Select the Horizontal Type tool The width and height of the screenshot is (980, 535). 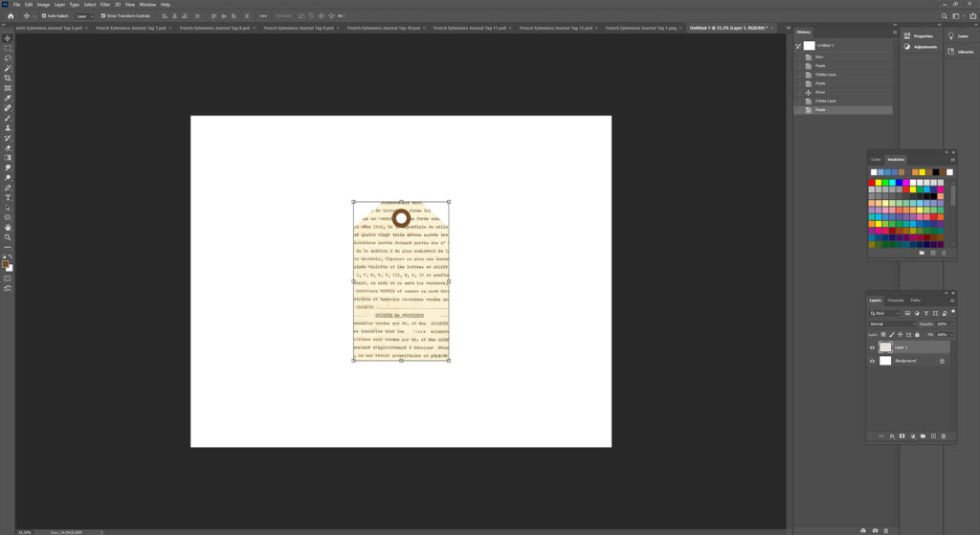[x=9, y=197]
